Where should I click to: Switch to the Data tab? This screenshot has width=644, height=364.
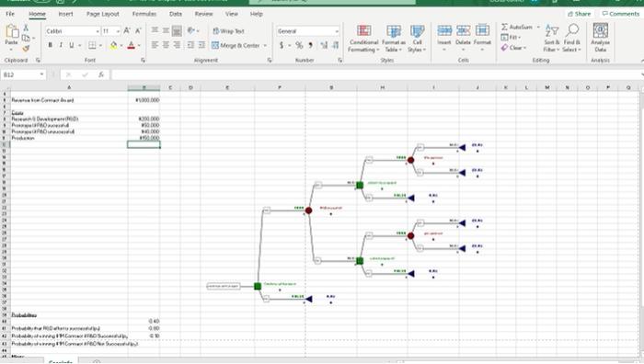click(x=176, y=14)
